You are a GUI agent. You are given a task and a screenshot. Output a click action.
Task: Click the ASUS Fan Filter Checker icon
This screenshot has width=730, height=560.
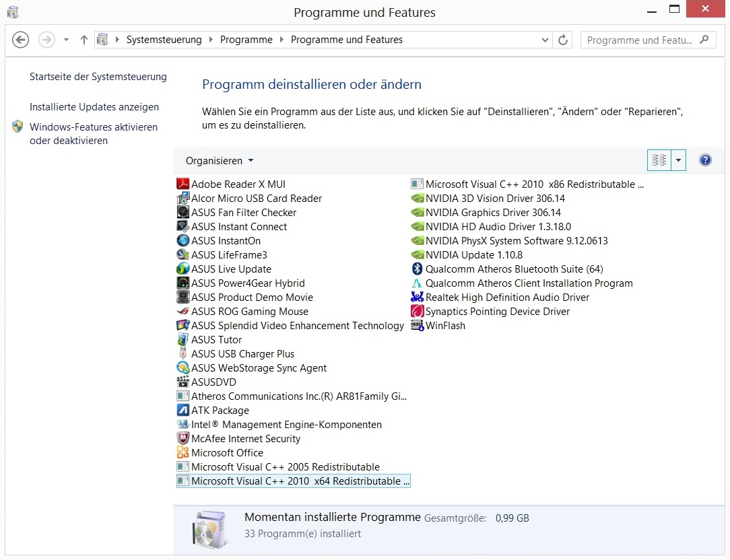pos(183,212)
